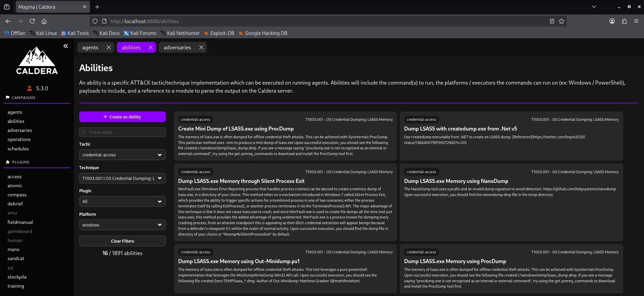
Task: Open operations in the Campaigns sidebar
Action: pyautogui.click(x=19, y=139)
